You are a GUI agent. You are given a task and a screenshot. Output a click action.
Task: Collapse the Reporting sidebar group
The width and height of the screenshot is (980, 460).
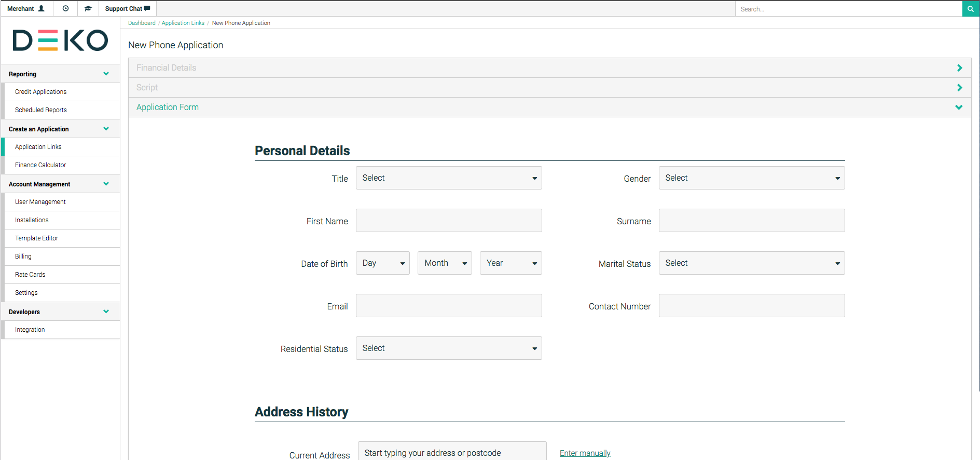tap(61, 74)
